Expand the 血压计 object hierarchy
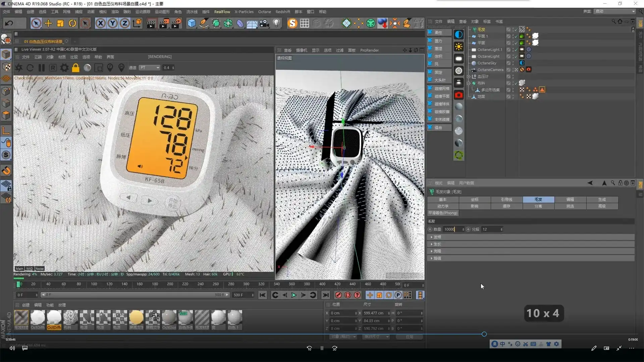The width and height of the screenshot is (644, 362). 468,76
